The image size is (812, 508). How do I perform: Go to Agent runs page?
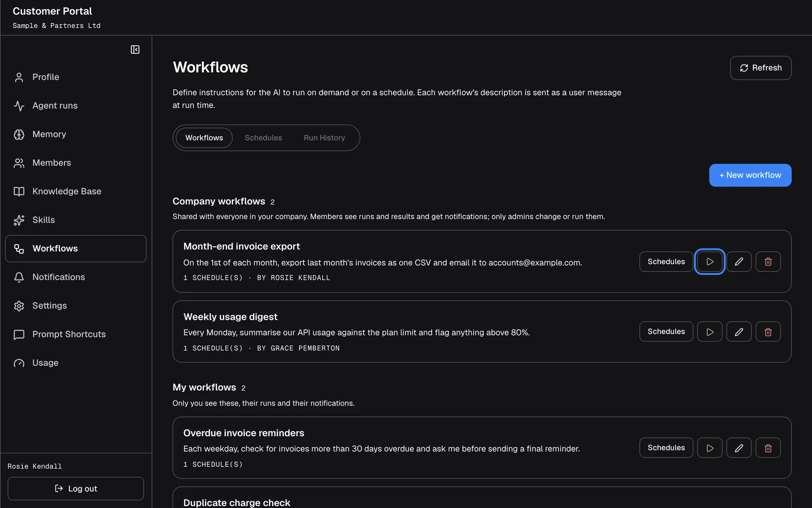pyautogui.click(x=76, y=106)
